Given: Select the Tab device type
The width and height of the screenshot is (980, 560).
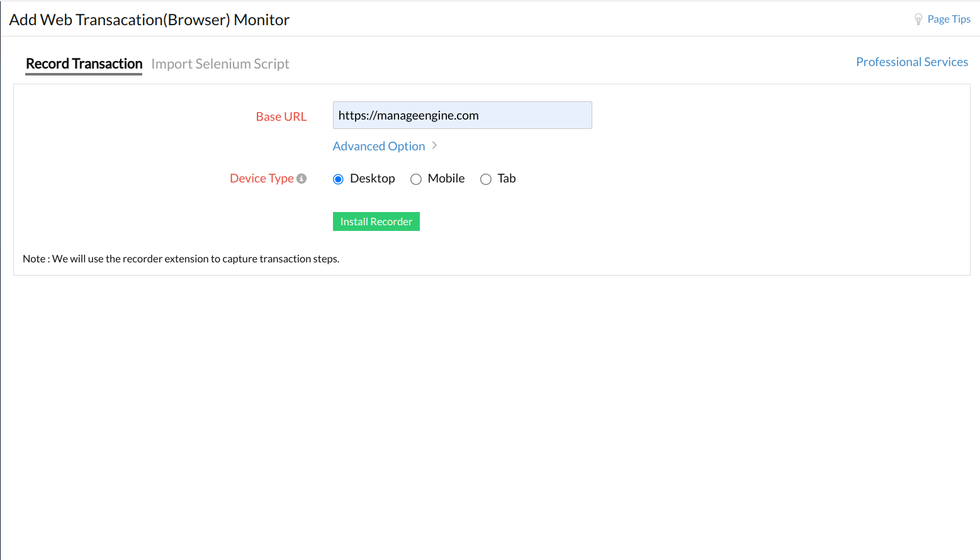Looking at the screenshot, I should tap(486, 179).
